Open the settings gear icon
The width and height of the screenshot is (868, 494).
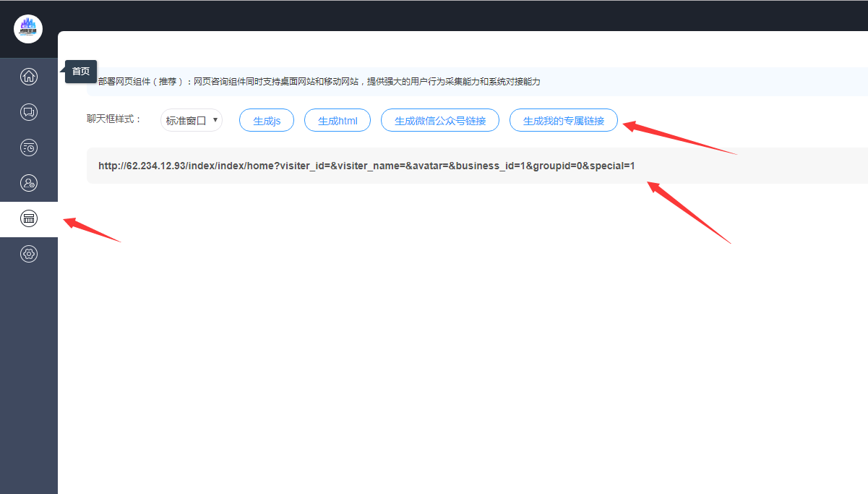tap(29, 254)
